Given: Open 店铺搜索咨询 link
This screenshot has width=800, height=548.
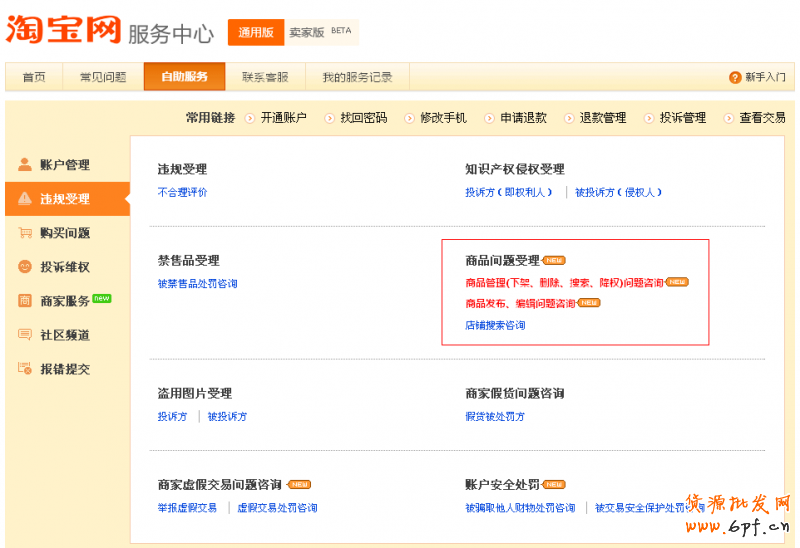Looking at the screenshot, I should [x=495, y=325].
